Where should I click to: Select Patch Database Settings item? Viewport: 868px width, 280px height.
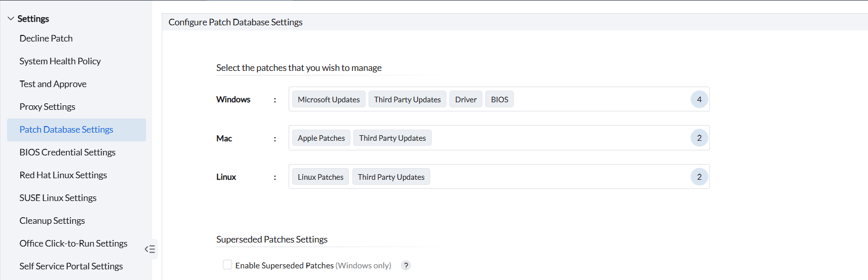click(66, 130)
